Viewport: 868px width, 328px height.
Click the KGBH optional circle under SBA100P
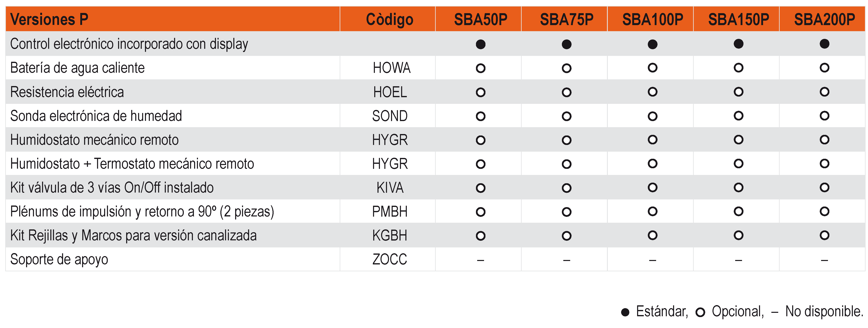tap(652, 235)
